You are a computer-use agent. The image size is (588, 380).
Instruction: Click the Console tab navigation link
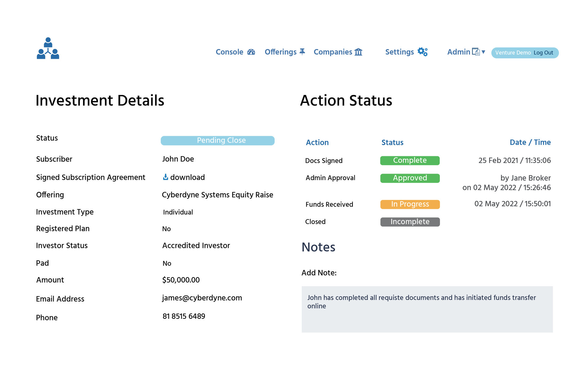[x=235, y=52]
